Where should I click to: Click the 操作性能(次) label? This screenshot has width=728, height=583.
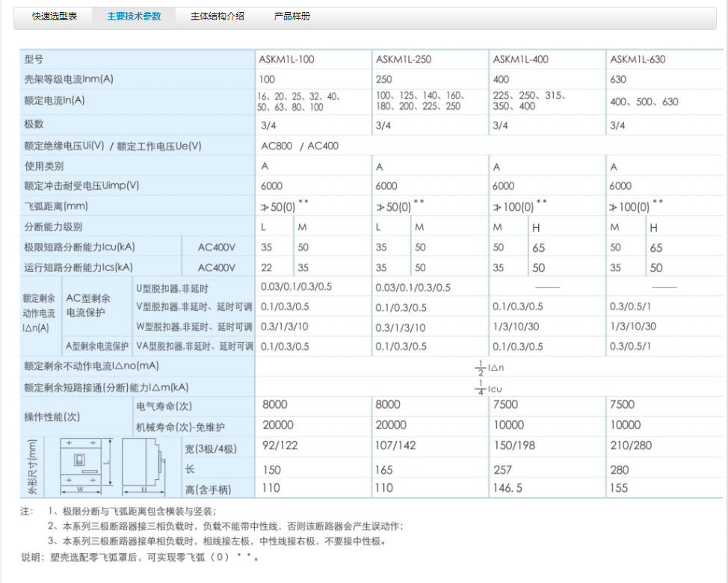[x=52, y=417]
